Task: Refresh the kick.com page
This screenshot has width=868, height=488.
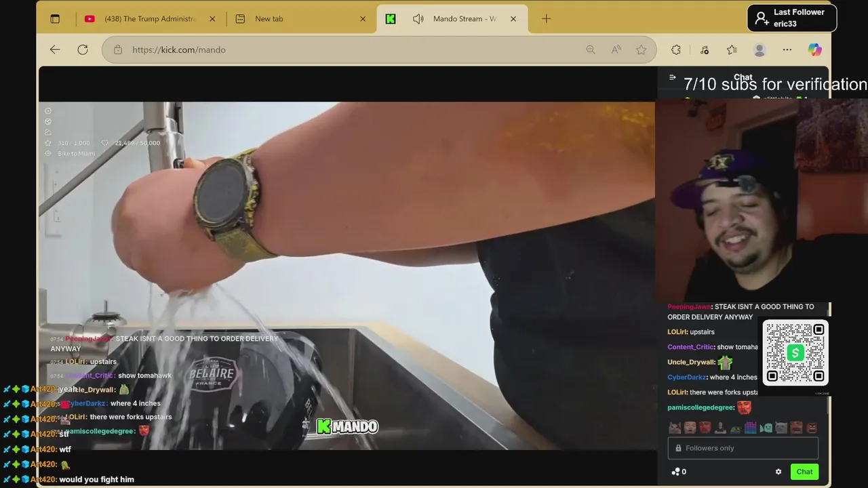Action: pyautogui.click(x=83, y=49)
